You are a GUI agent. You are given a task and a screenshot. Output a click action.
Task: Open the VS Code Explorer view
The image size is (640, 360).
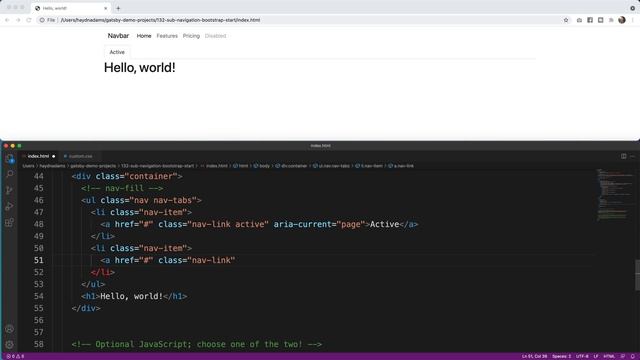(x=9, y=159)
